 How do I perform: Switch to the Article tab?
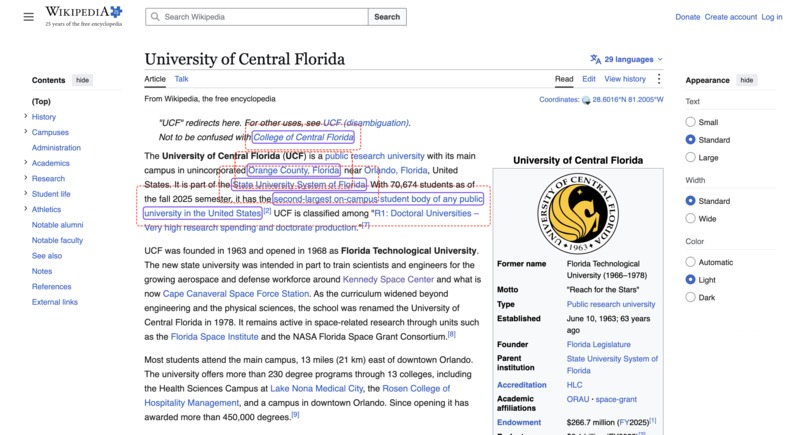[x=155, y=79]
